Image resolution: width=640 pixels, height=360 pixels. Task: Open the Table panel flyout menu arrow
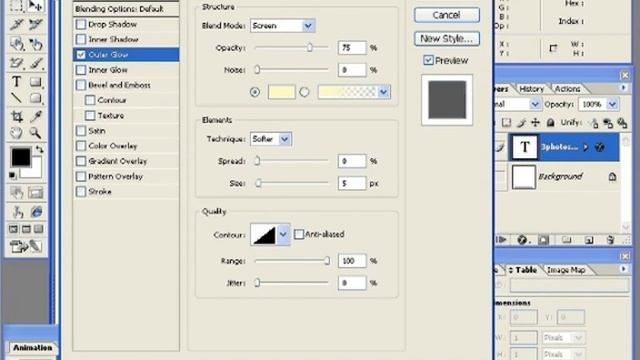pos(624,269)
